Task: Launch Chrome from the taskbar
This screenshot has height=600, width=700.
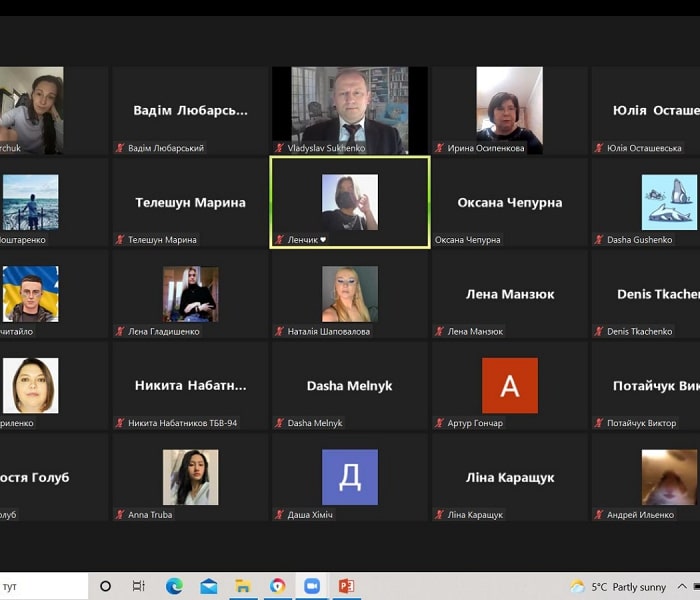Action: point(277,586)
